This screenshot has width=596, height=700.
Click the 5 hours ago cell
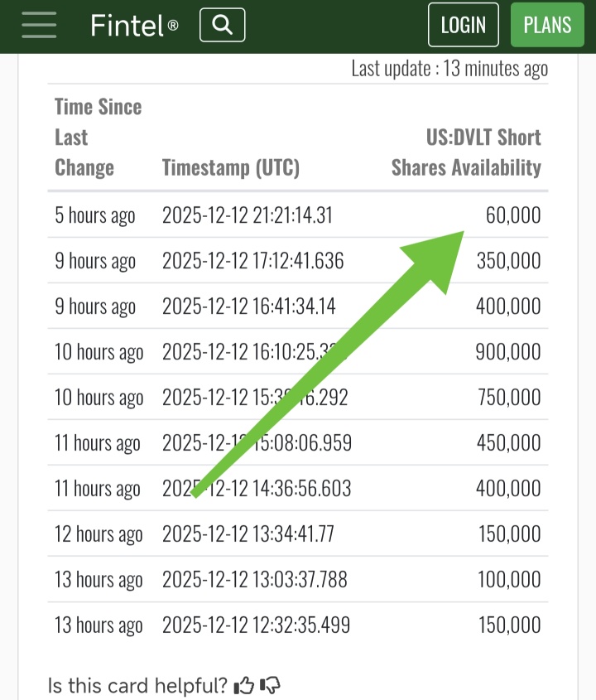(x=95, y=215)
